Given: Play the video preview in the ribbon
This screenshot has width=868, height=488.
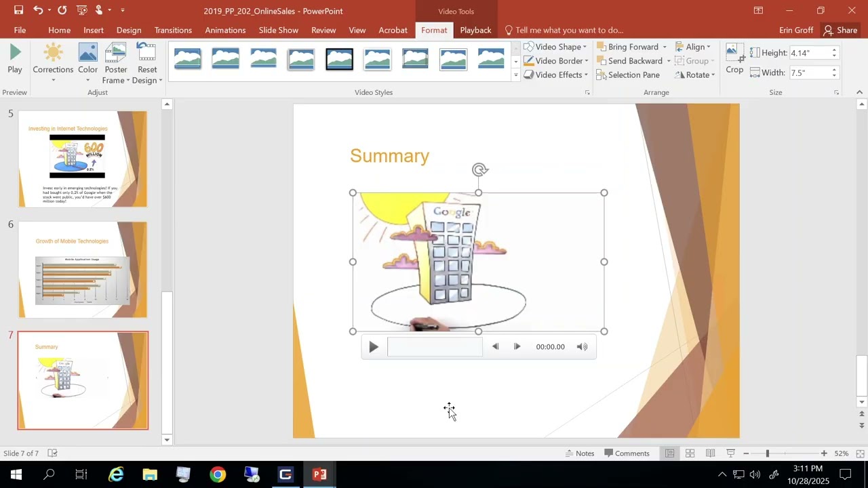Looking at the screenshot, I should point(15,59).
